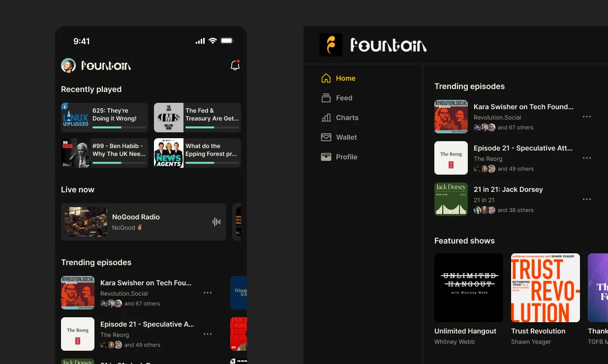The image size is (608, 364).
Task: Open 'What do the Epping Forest pr...' title
Action: click(x=211, y=150)
